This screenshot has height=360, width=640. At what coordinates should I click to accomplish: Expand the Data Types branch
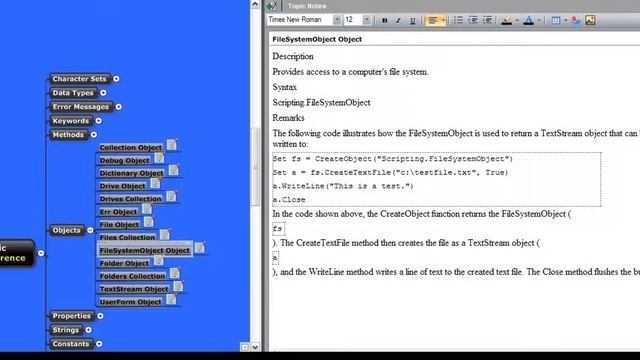(103, 93)
